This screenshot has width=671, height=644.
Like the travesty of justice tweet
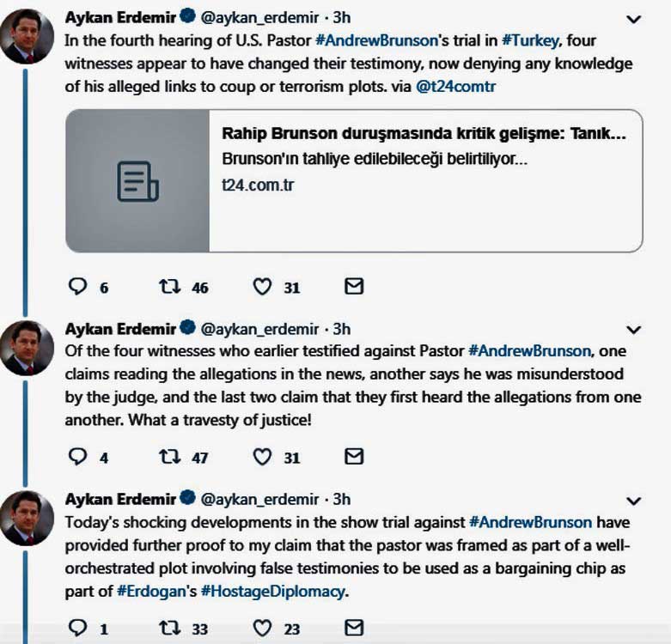click(263, 457)
